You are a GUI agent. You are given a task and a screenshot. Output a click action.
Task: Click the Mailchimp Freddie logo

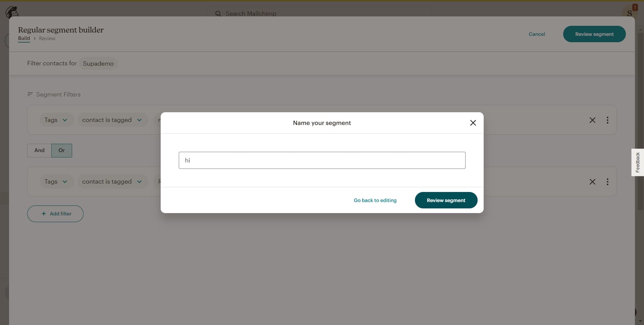coord(12,11)
